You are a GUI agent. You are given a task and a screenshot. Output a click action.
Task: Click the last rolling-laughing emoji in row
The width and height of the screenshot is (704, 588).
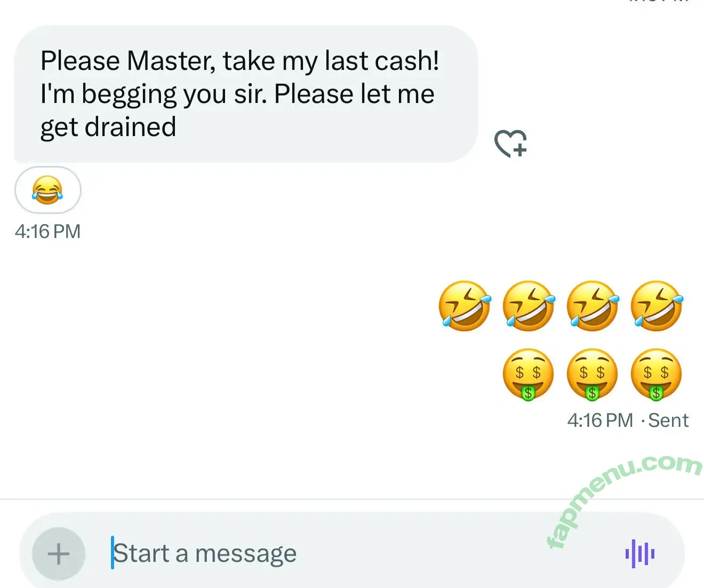pos(657,306)
